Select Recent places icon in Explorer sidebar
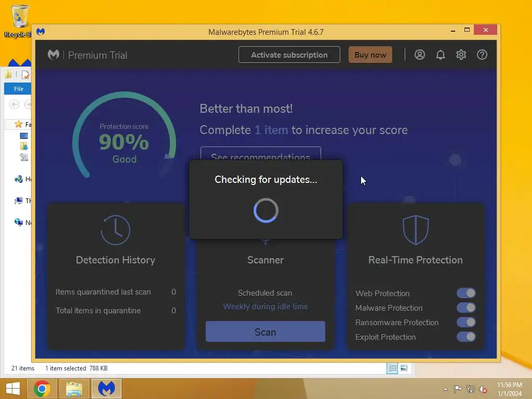Viewport: 532px width, 399px height. (x=24, y=157)
